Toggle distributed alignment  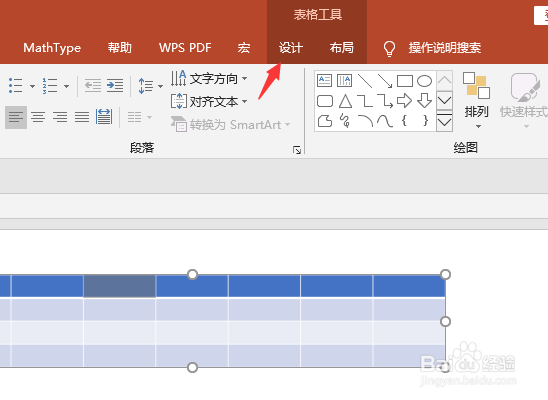click(104, 117)
